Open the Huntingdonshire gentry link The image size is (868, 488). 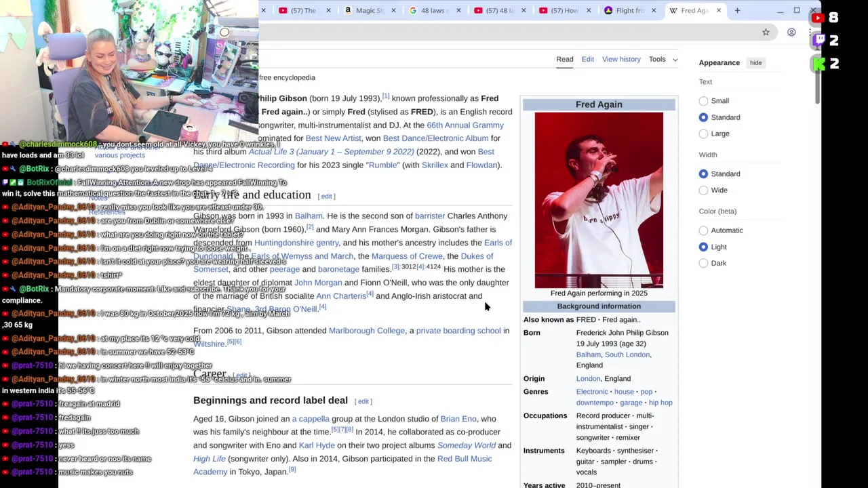[296, 243]
